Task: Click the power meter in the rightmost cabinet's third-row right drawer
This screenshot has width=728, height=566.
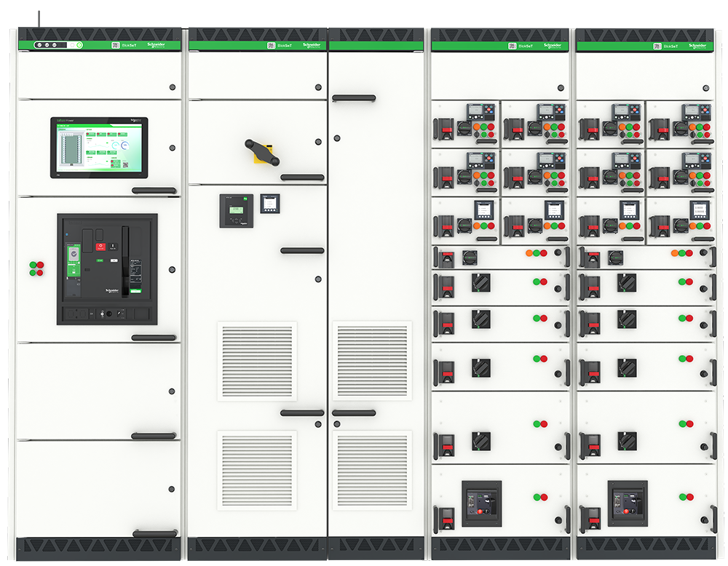Action: pos(699,210)
